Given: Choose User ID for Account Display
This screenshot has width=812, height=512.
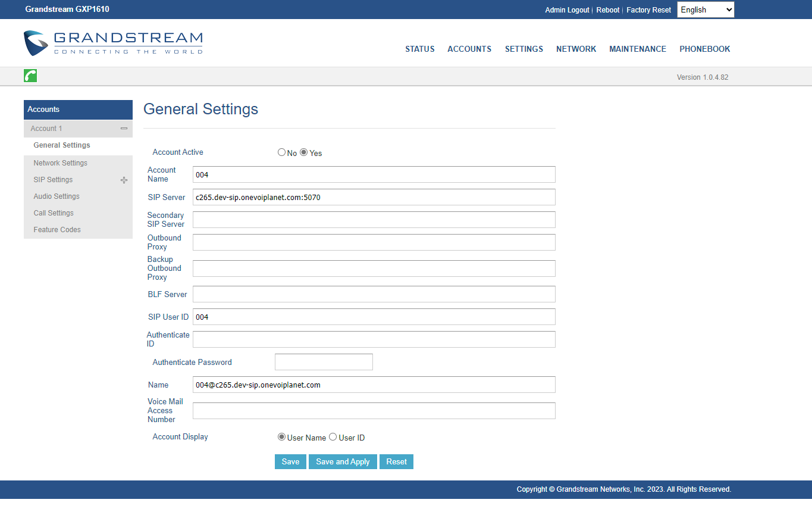Looking at the screenshot, I should (x=333, y=437).
